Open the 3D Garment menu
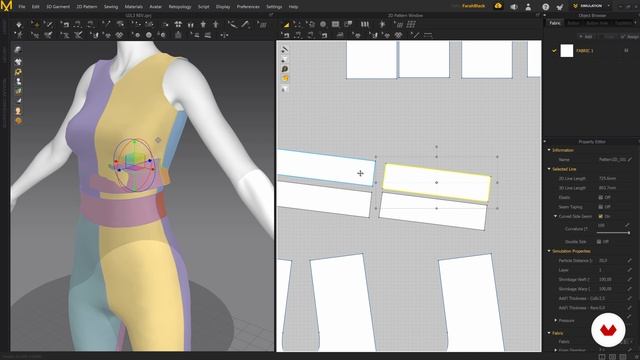640x360 pixels. click(x=58, y=7)
